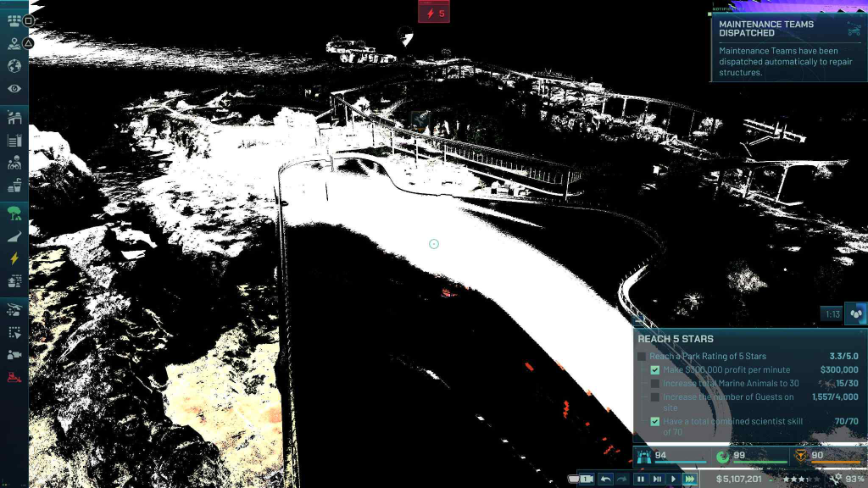Click the checkbox for Make $300,000 profit
The height and width of the screenshot is (488, 868).
[x=655, y=370]
